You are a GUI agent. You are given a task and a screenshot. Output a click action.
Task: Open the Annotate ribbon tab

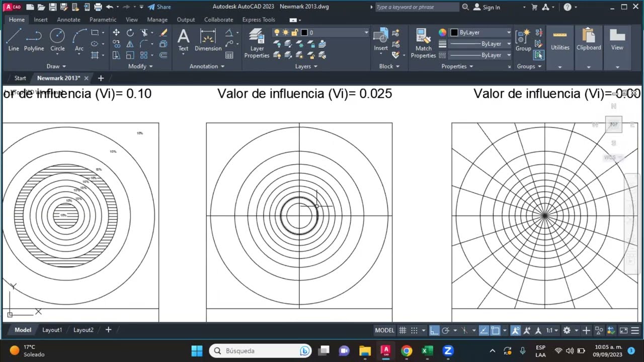(68, 20)
